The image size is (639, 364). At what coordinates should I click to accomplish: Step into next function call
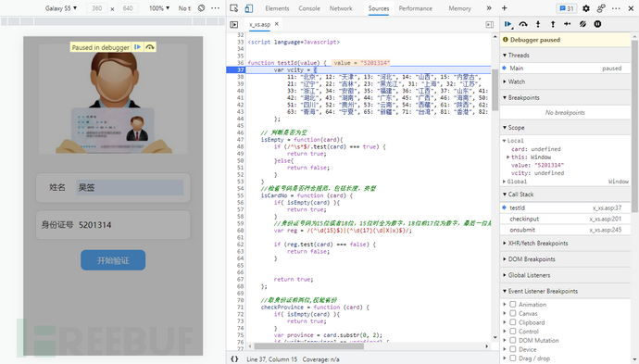pyautogui.click(x=538, y=24)
